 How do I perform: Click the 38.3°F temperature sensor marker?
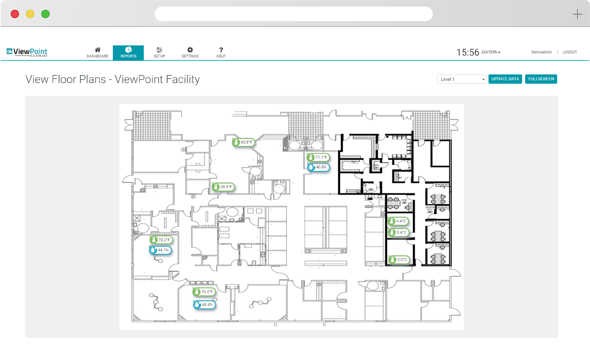point(223,187)
